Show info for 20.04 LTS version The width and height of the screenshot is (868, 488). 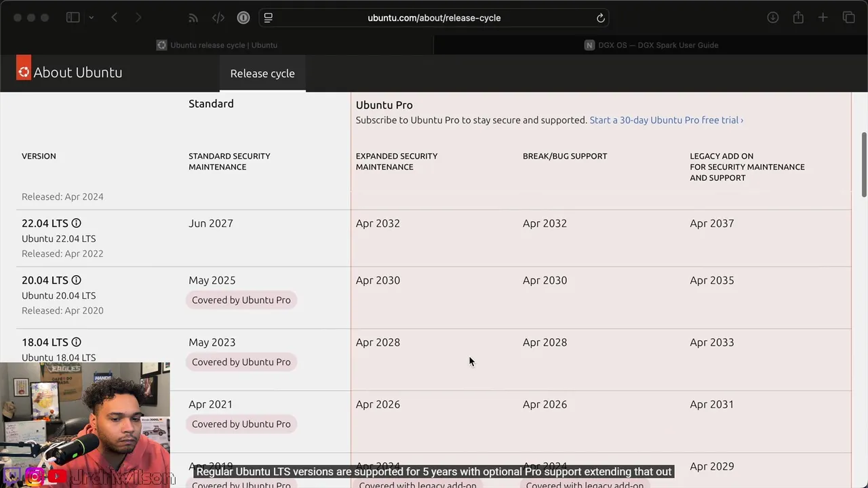tap(77, 280)
